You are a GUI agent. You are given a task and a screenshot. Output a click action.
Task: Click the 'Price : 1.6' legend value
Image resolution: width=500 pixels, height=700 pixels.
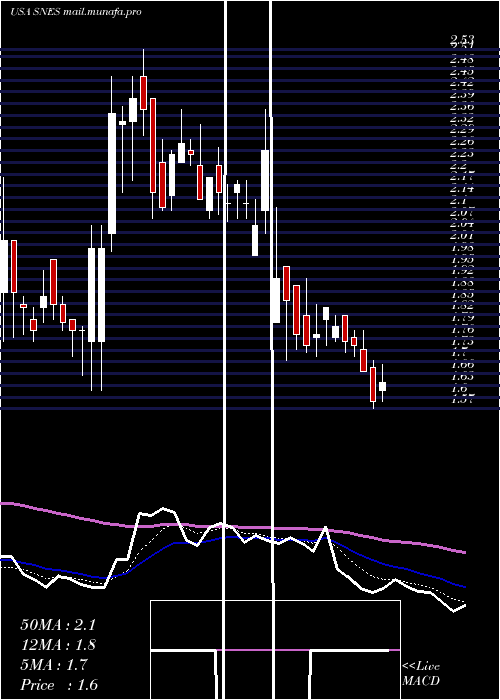(59, 685)
